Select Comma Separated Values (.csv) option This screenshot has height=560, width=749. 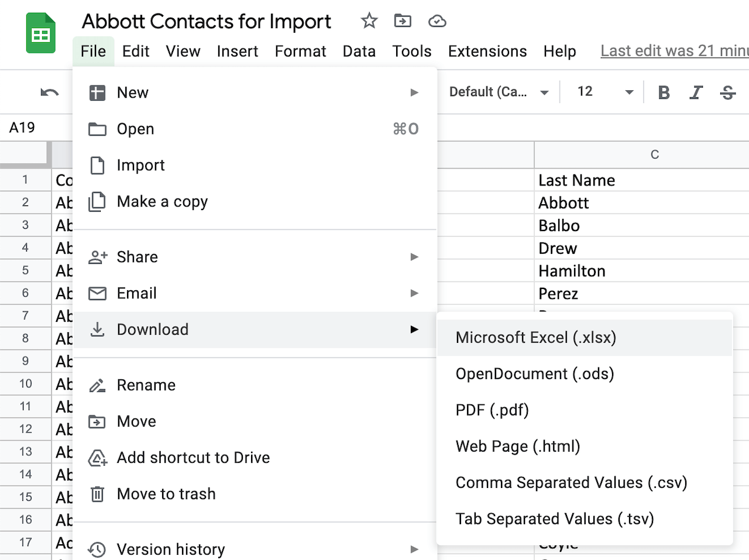point(571,483)
